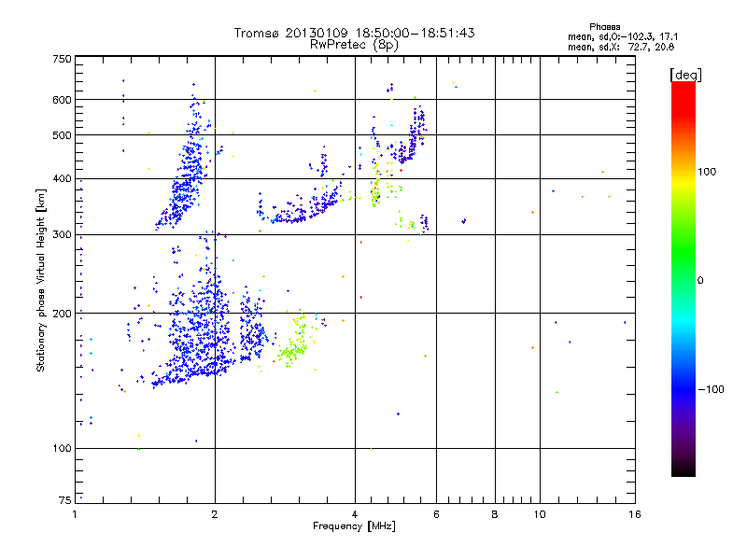Viewport: 747px width, 560px height.
Task: Click the 'Stationary phase Virtual Height [km]' axis label
Action: click(x=41, y=280)
